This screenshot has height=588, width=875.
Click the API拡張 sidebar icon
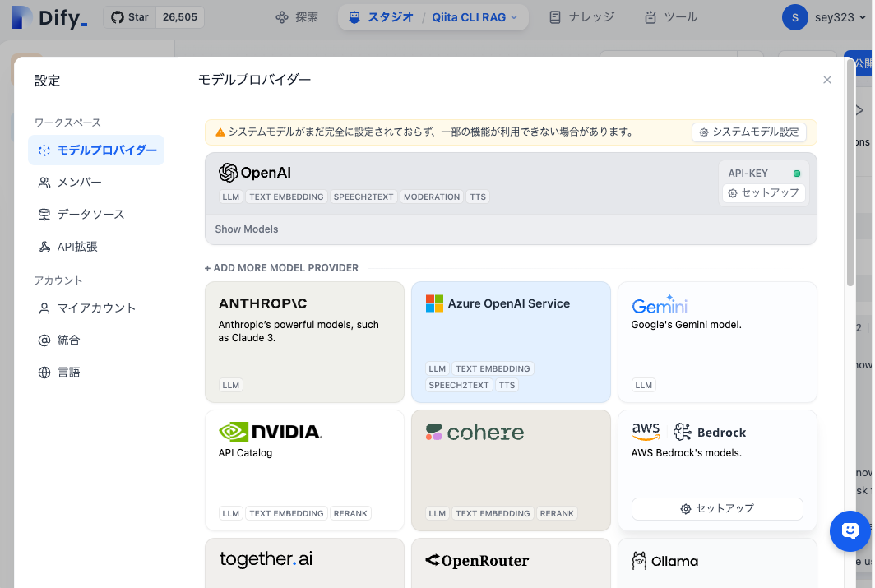click(x=45, y=245)
